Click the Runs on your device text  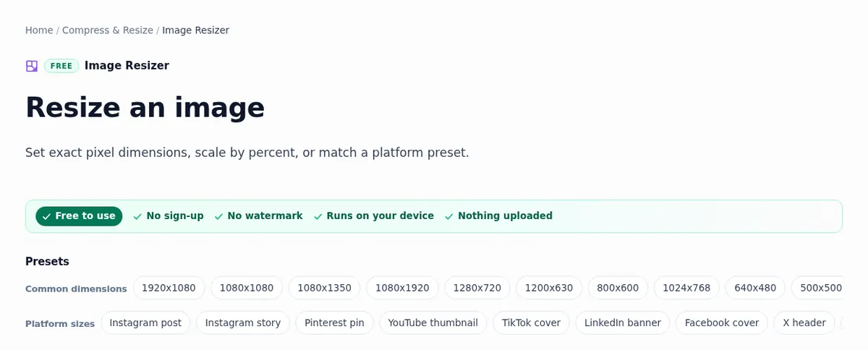point(380,216)
